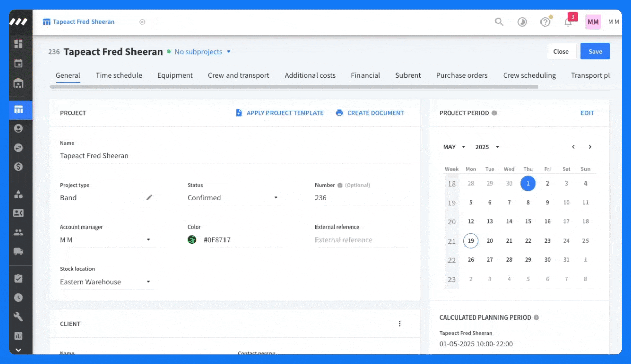
Task: Click the Project period info icon
Action: pos(494,113)
